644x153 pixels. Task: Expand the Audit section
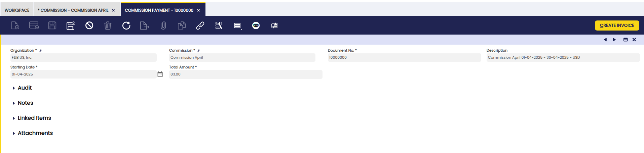25,88
